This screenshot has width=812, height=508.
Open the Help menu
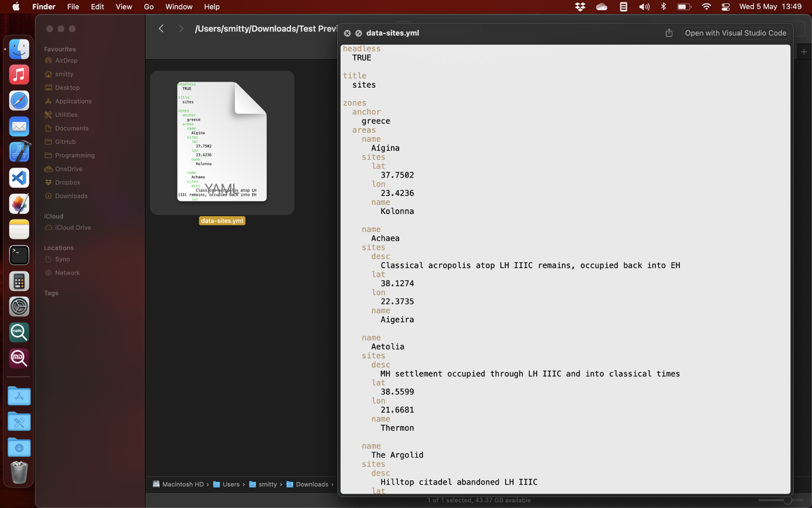coord(212,7)
